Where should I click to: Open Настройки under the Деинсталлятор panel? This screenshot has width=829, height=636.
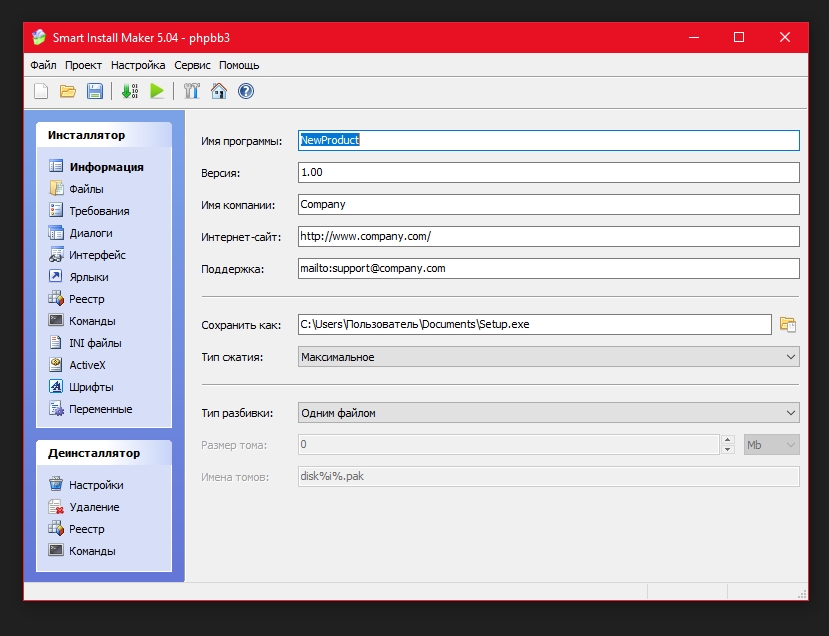tap(96, 485)
